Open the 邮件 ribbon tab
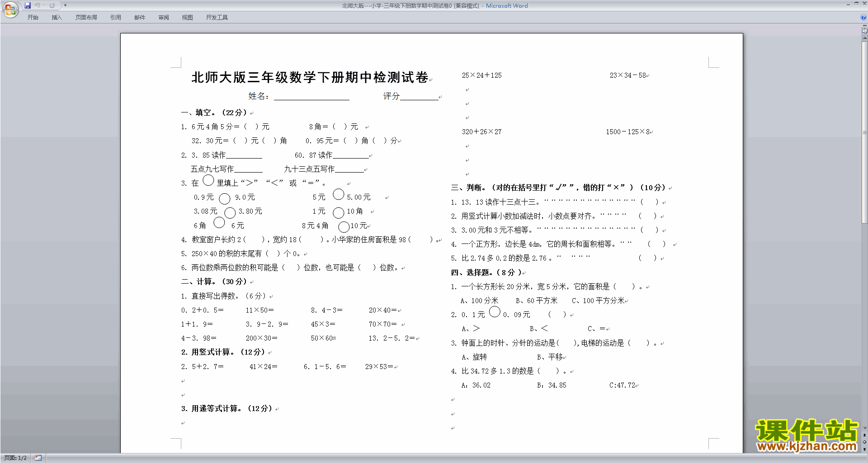 [x=140, y=18]
